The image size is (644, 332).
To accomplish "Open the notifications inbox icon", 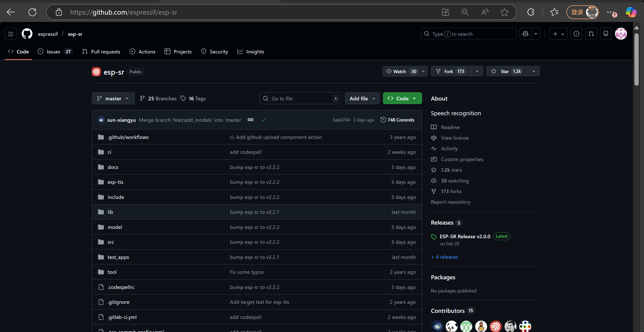I will 606,34.
